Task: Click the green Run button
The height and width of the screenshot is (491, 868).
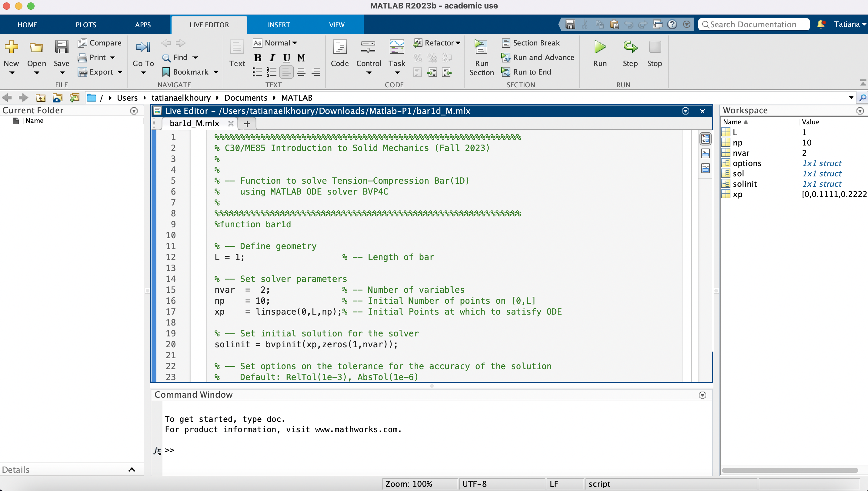Action: [x=599, y=47]
